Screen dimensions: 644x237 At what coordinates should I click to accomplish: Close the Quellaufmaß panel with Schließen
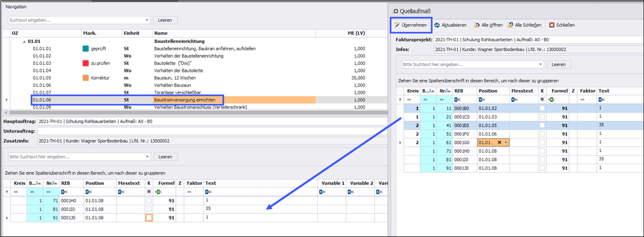(x=562, y=25)
